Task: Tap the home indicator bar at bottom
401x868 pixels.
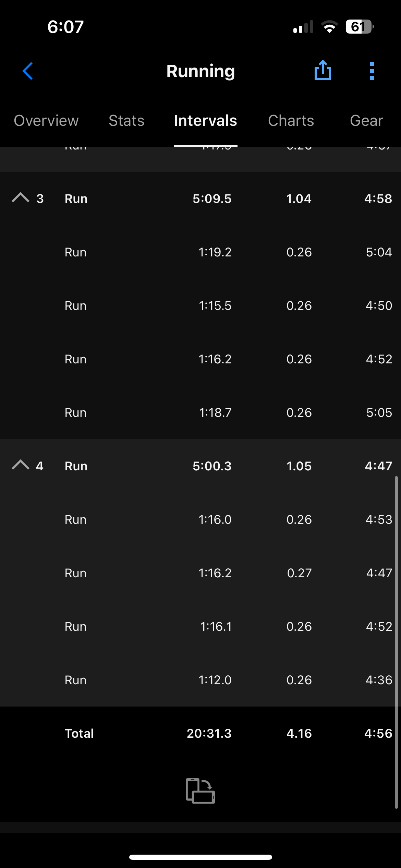Action: (x=200, y=857)
